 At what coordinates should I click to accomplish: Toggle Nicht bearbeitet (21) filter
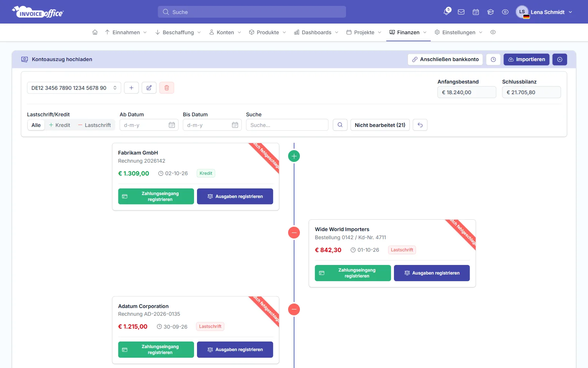tap(380, 125)
